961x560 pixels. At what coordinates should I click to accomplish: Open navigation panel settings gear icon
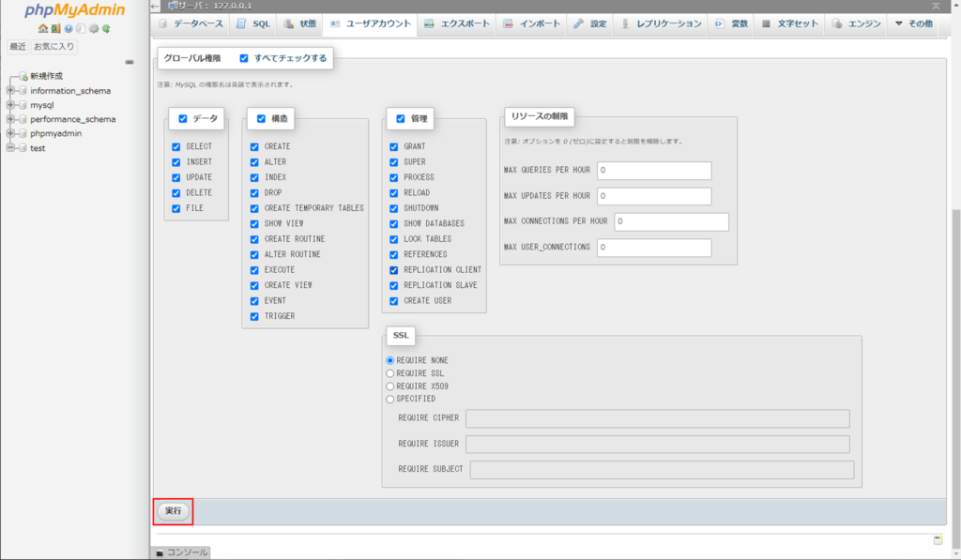pos(94,29)
